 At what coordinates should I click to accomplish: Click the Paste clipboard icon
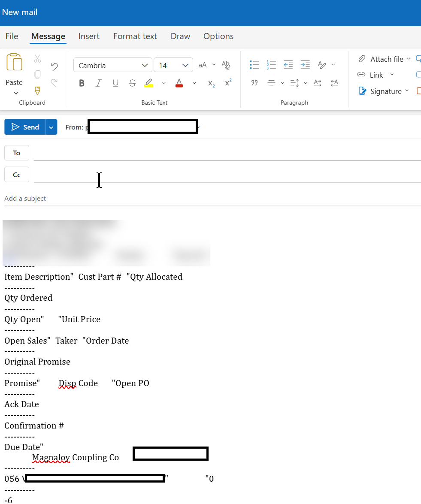coord(14,62)
